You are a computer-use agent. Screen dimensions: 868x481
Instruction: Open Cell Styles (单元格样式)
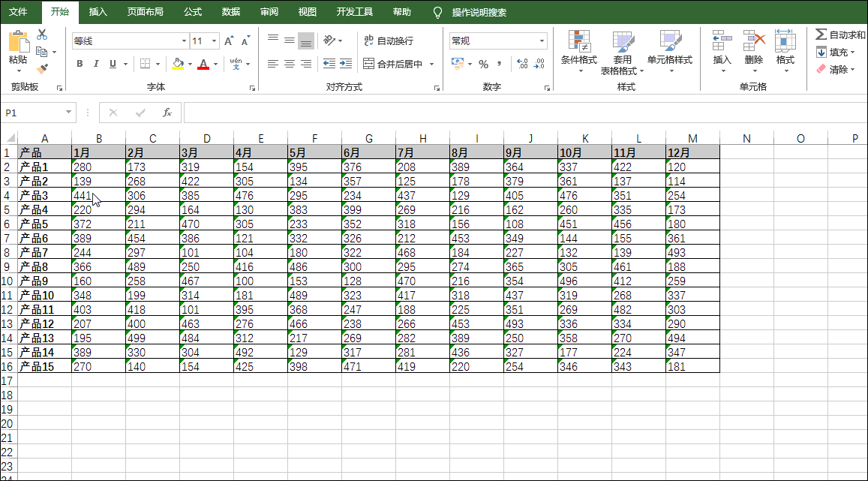point(670,52)
